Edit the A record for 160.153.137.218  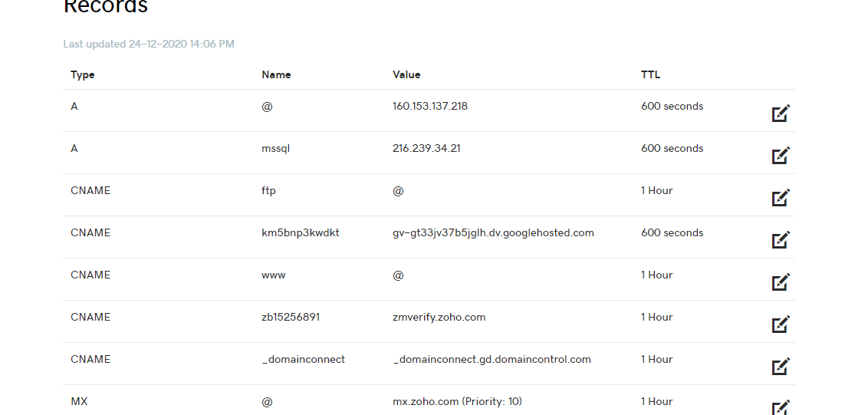(781, 113)
